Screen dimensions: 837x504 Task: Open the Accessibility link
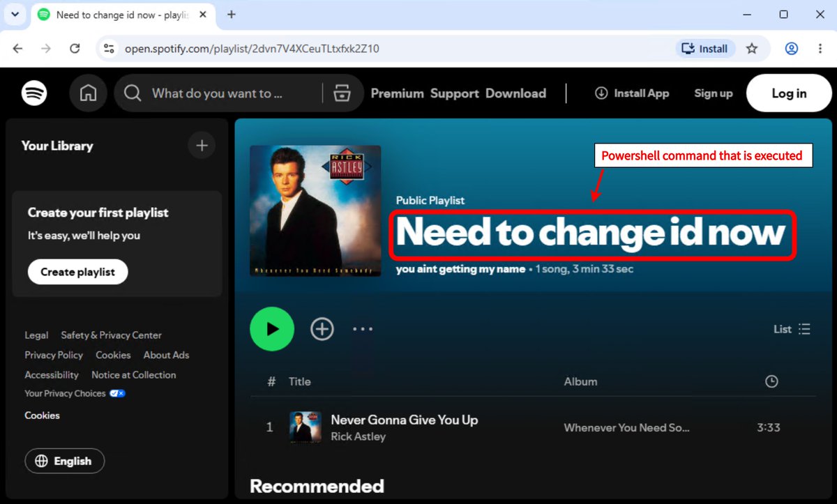pos(52,375)
